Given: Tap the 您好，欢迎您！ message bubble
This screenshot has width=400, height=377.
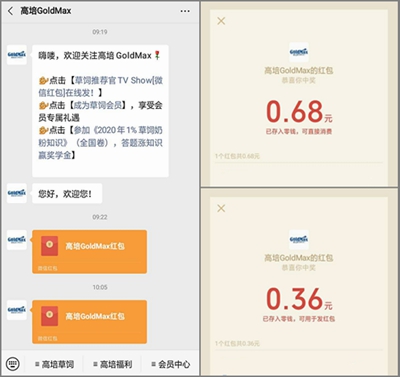Looking at the screenshot, I should click(67, 193).
